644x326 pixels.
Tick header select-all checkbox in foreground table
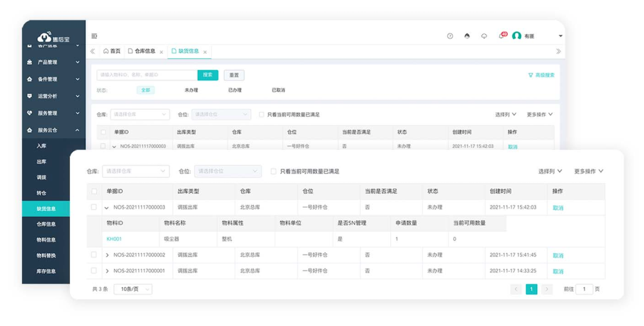(x=94, y=191)
